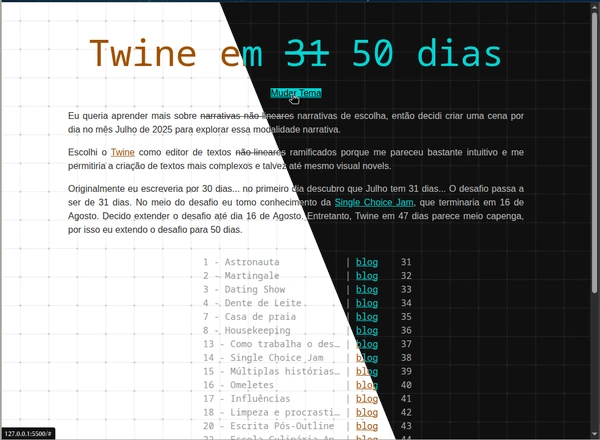Open blog link for Como trabalha entry
Image resolution: width=600 pixels, height=440 pixels.
(x=367, y=344)
